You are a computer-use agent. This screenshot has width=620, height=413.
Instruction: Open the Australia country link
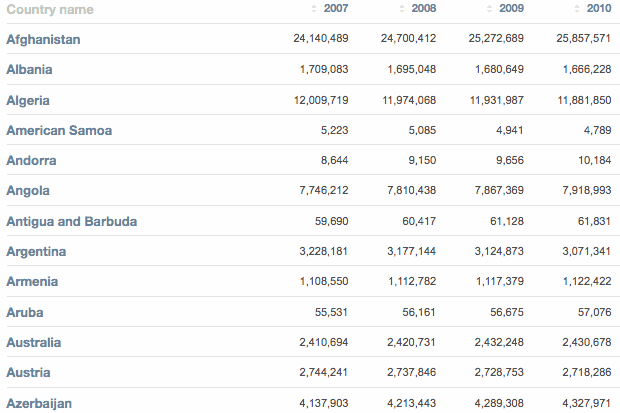34,343
